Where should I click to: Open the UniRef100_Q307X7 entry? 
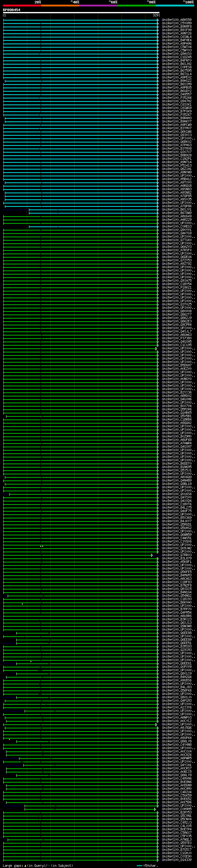pos(177,152)
